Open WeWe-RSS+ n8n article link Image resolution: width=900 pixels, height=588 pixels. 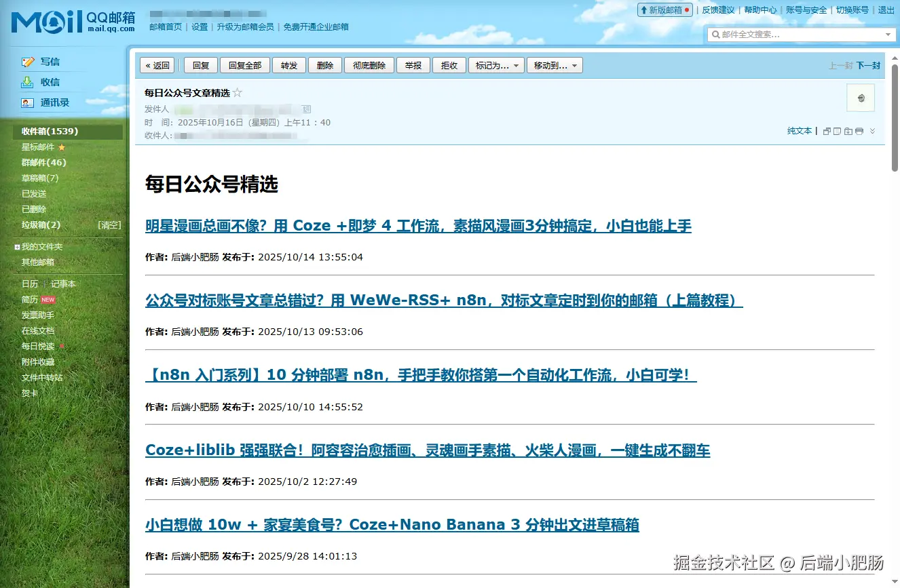click(x=444, y=300)
